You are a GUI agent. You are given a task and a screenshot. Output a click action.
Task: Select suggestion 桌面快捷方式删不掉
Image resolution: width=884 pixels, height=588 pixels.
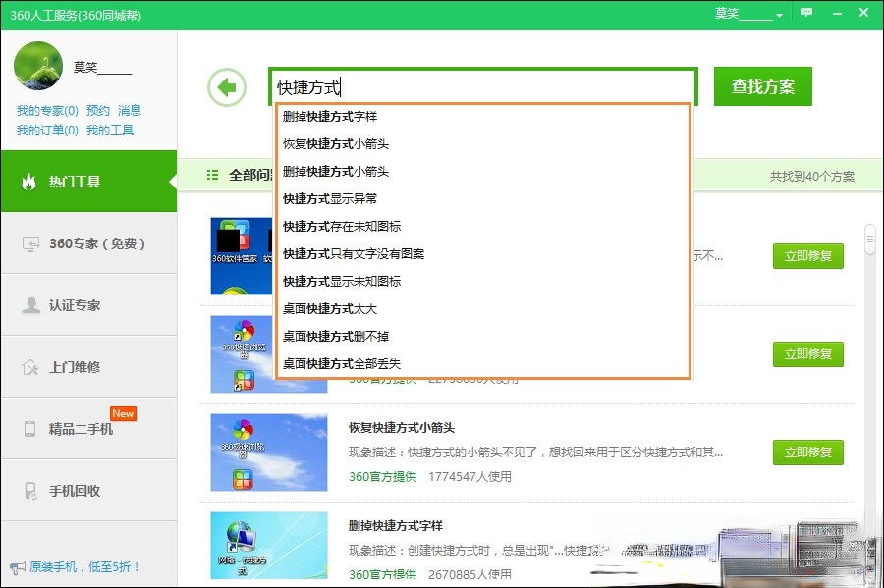point(482,337)
